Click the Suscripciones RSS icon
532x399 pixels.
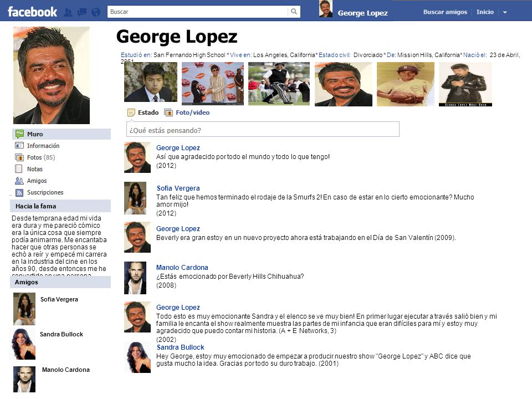coord(19,192)
